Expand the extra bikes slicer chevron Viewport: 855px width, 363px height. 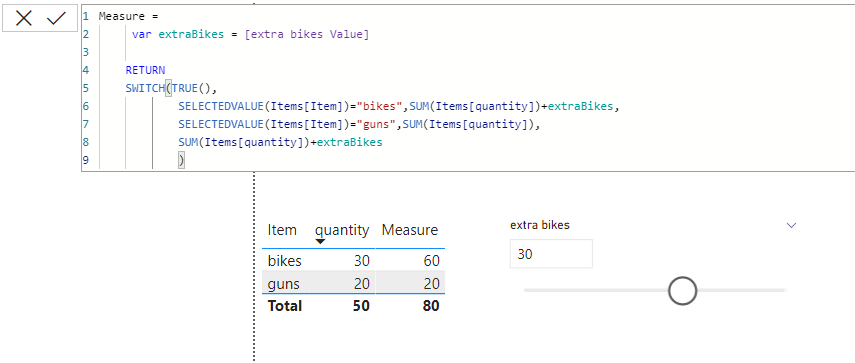791,225
